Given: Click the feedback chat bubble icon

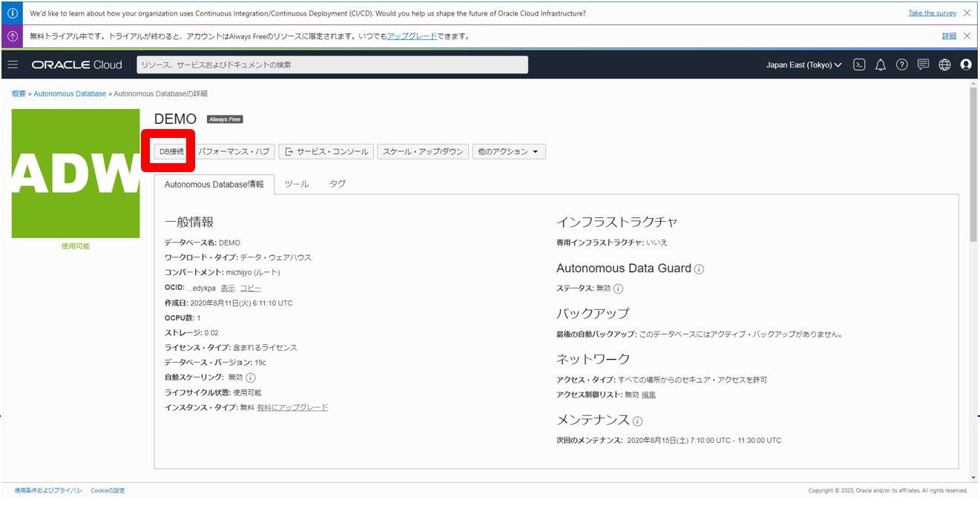Looking at the screenshot, I should tap(923, 65).
